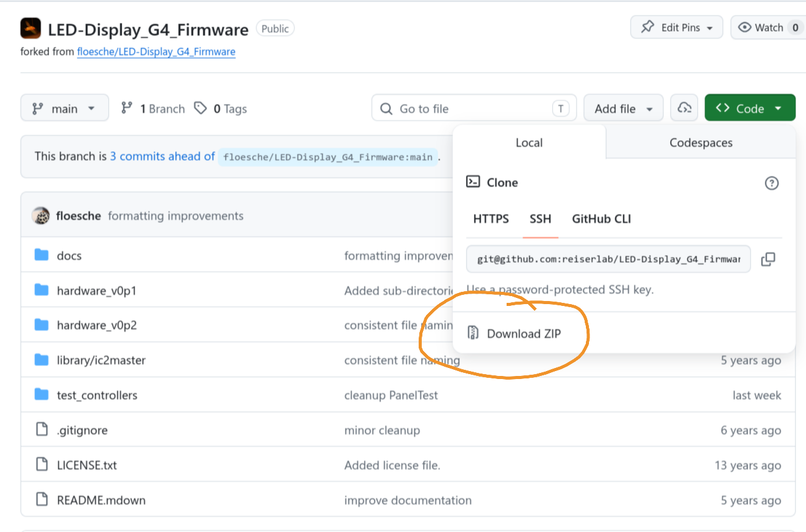The width and height of the screenshot is (806, 532).
Task: Open the library/ic2master folder
Action: [101, 360]
